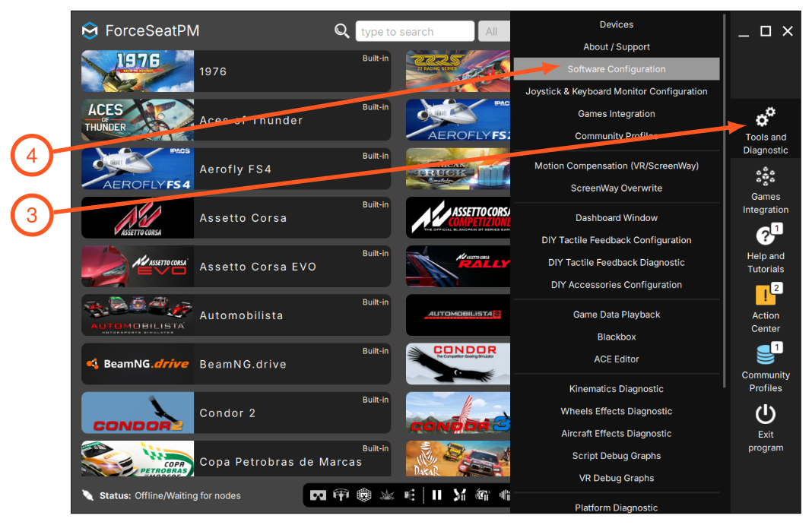Select the 22 Racing Series thumbnail
812x525 pixels.
point(458,71)
